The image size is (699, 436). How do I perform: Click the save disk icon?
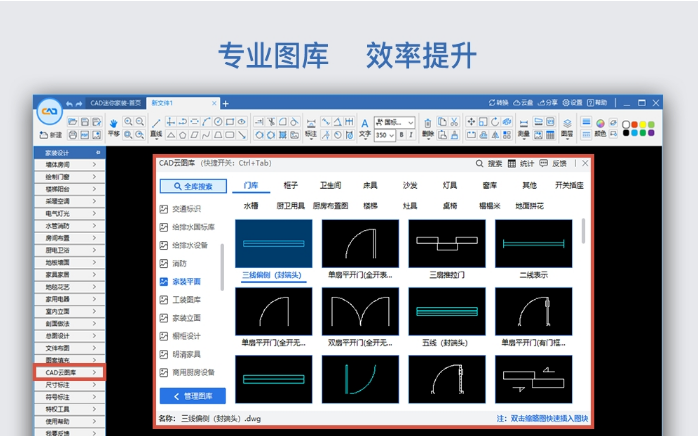coord(85,122)
